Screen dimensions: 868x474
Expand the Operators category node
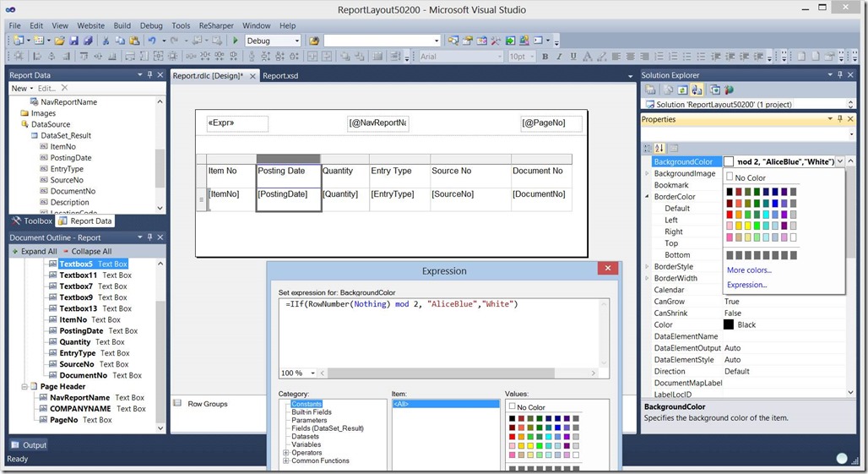point(286,452)
